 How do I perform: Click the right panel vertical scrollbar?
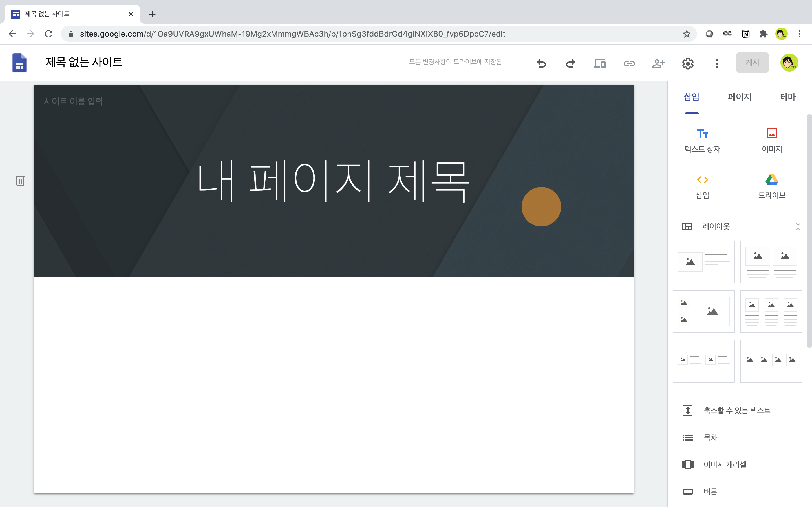(x=809, y=231)
